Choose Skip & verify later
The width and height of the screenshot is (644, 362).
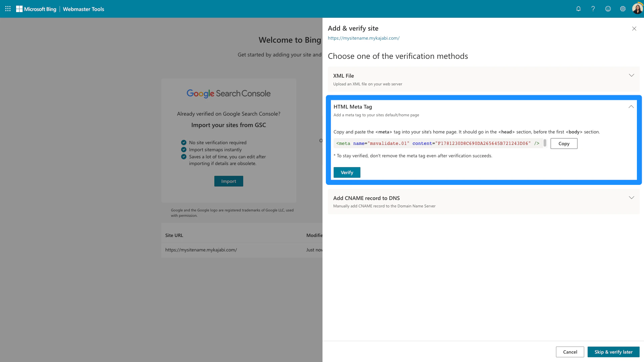point(613,352)
